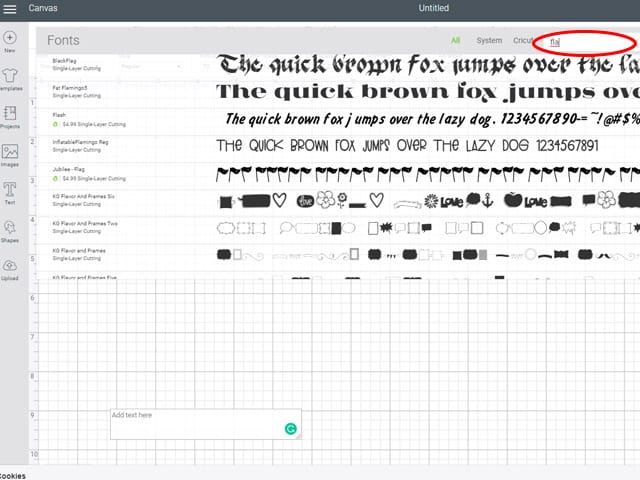
Task: Click the Canvas title
Action: click(43, 8)
